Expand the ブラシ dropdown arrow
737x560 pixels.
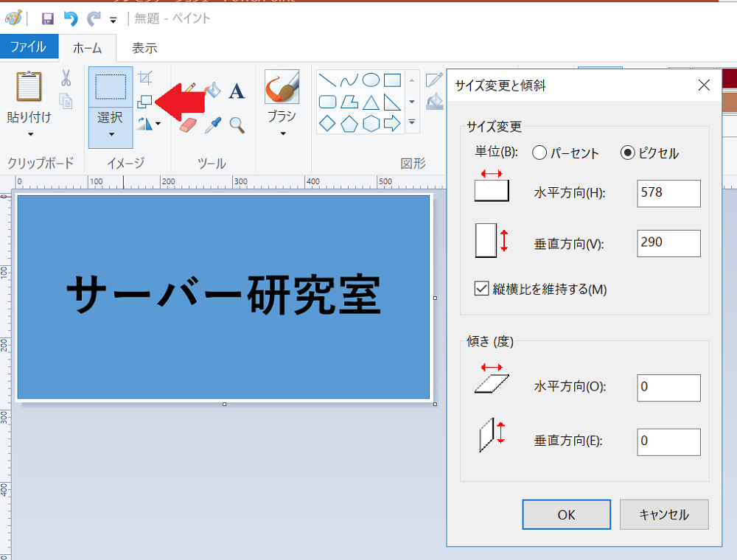coord(282,133)
